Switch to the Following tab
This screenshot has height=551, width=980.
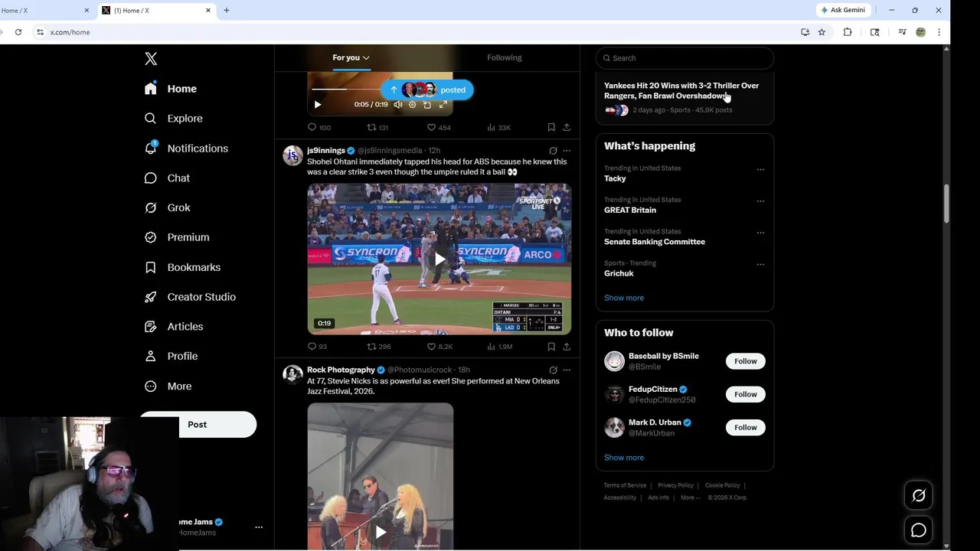click(504, 57)
